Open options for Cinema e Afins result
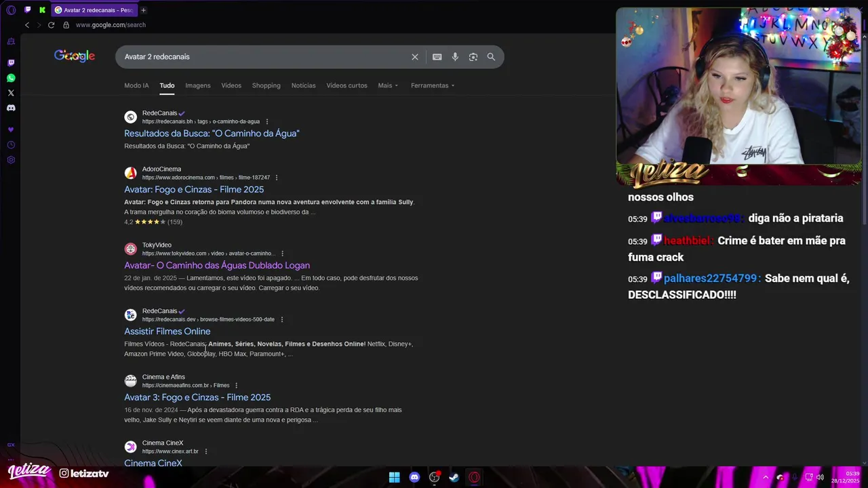Image resolution: width=868 pixels, height=488 pixels. tap(237, 386)
